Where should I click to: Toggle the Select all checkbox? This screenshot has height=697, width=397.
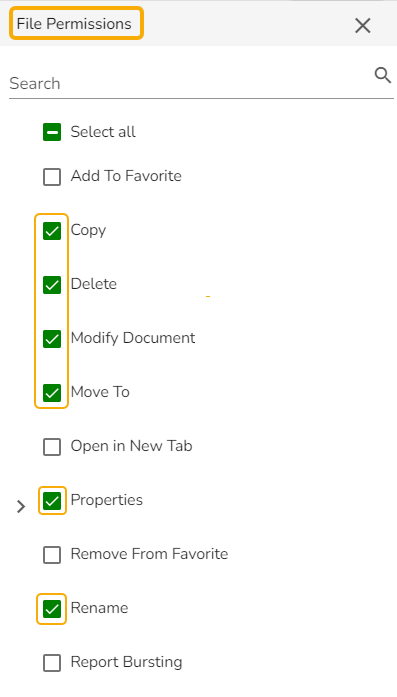(x=52, y=132)
